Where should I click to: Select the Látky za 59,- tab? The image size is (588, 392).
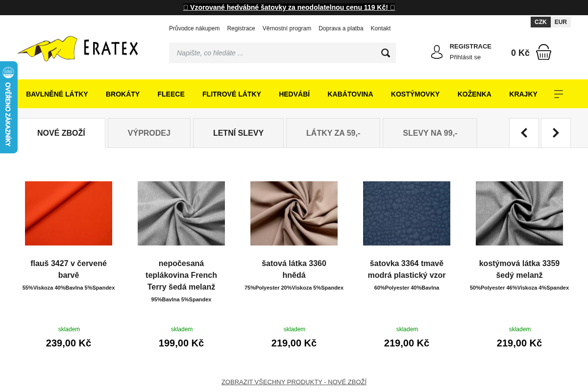pyautogui.click(x=333, y=133)
